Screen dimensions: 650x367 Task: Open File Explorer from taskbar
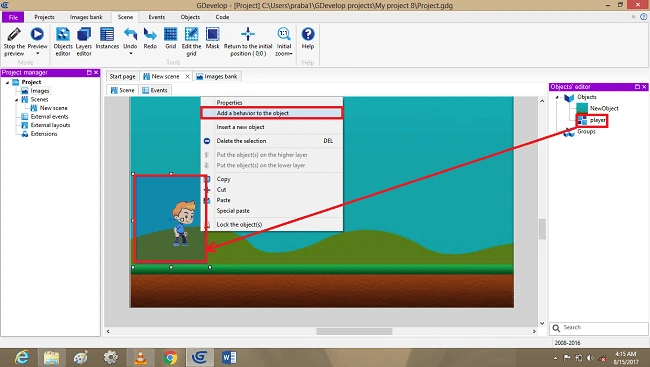52,357
